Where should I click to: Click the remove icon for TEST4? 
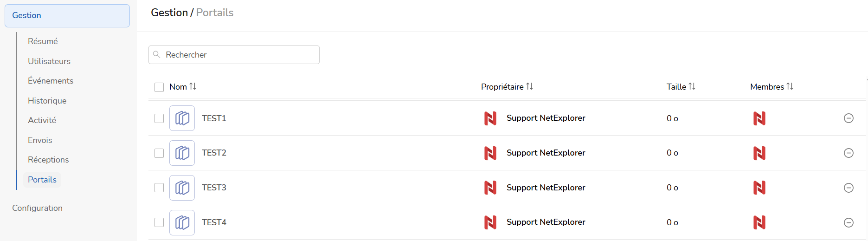point(849,222)
